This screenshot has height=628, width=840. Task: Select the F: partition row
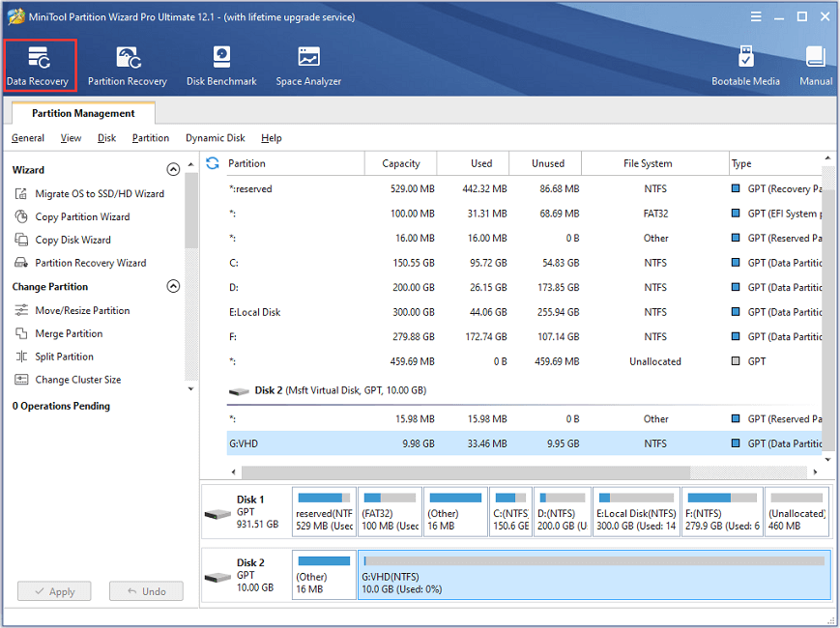[525, 337]
